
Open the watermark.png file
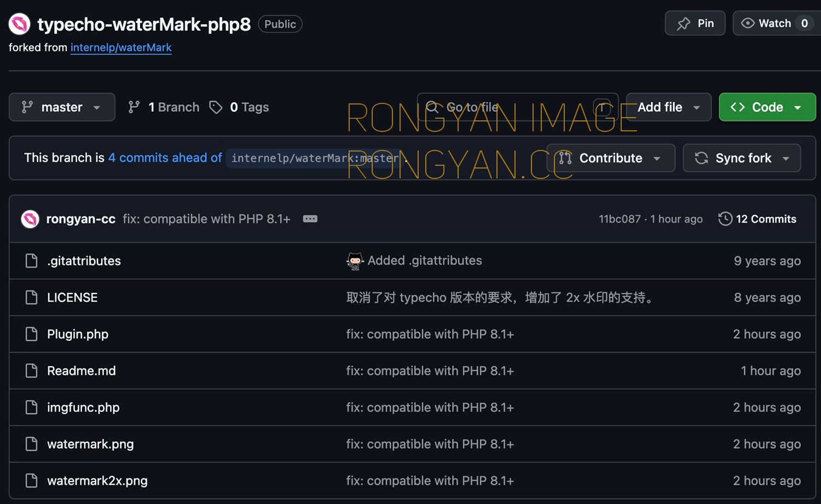point(90,444)
